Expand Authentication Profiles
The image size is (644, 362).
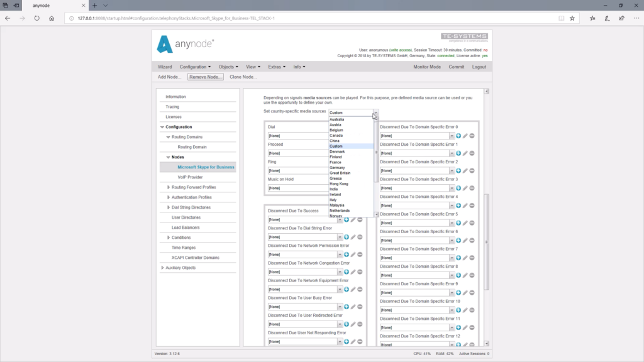pyautogui.click(x=169, y=197)
